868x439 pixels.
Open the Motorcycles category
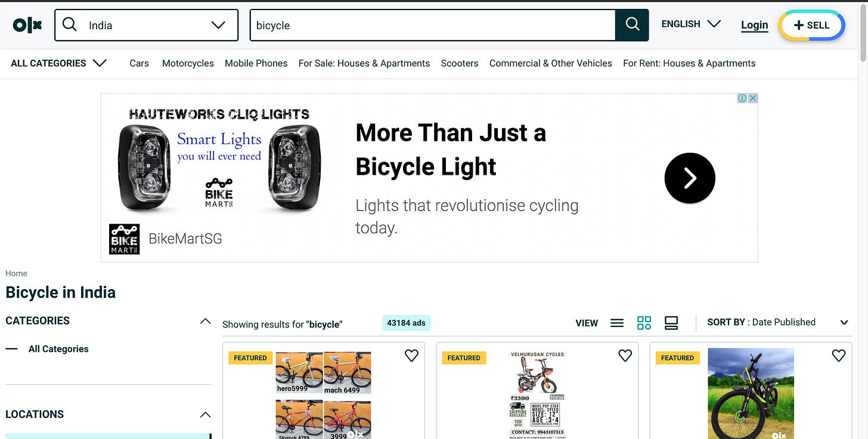[188, 63]
